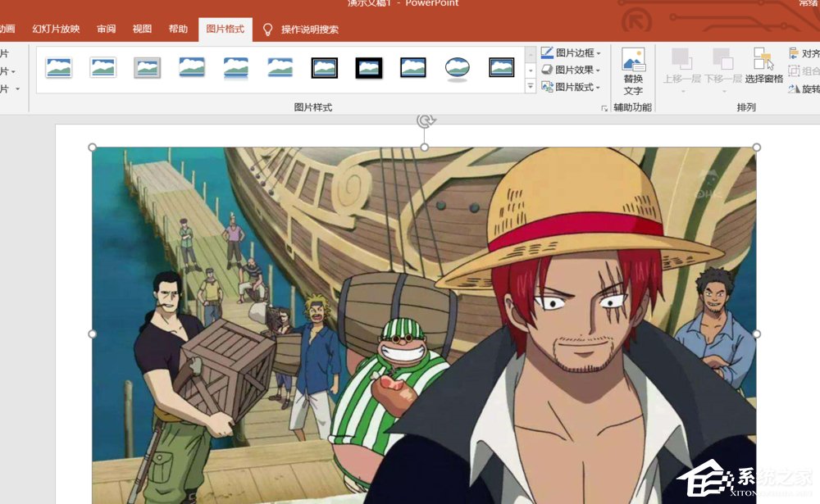Image resolution: width=820 pixels, height=504 pixels.
Task: Choose the gray beveled third picture style
Action: (x=148, y=67)
